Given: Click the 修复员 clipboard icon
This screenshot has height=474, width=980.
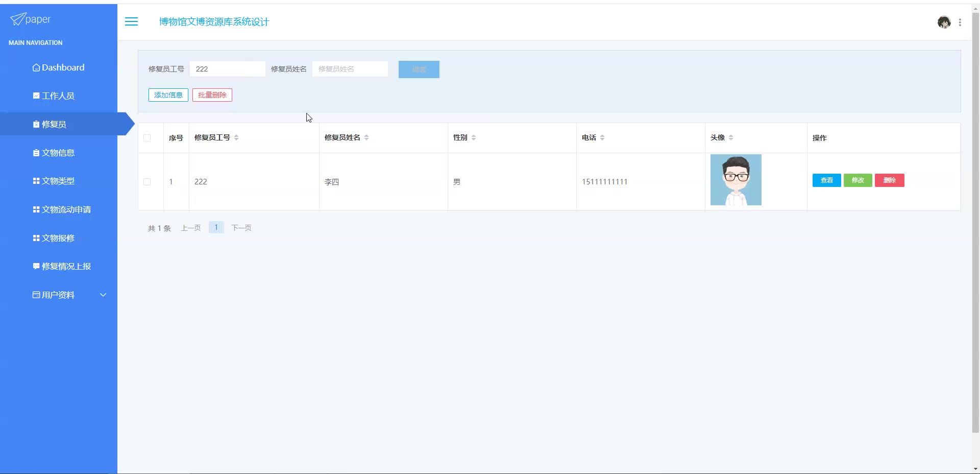Looking at the screenshot, I should (36, 124).
